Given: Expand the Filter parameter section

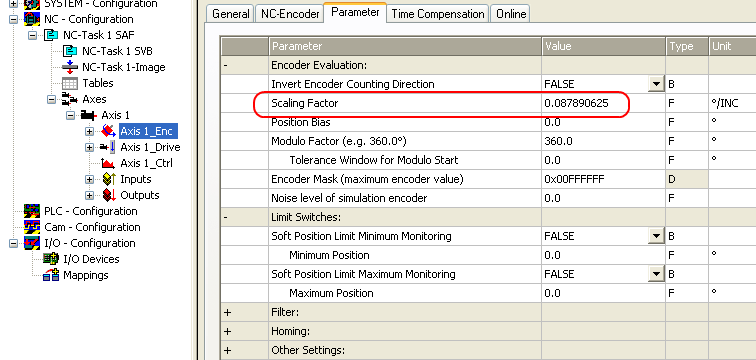Looking at the screenshot, I should pos(228,312).
